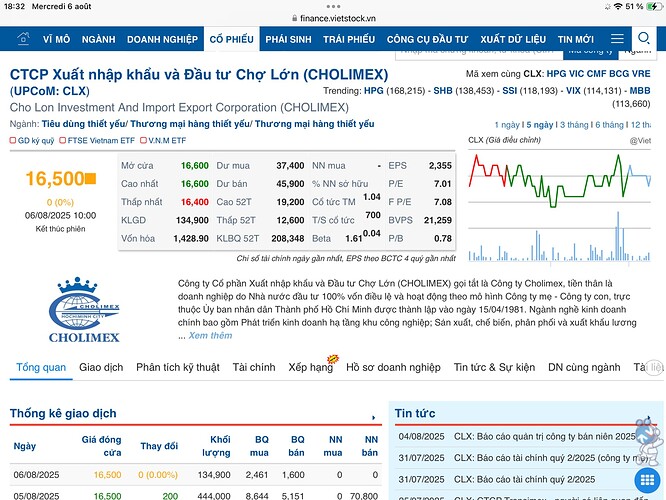Open CMF in Mã xem cùng list
This screenshot has width=666, height=500.
(596, 74)
